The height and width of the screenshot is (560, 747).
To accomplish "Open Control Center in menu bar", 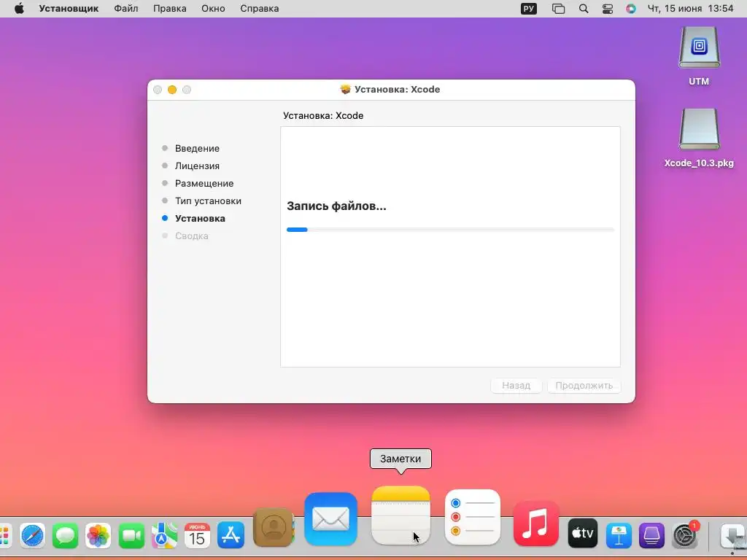I will (608, 9).
